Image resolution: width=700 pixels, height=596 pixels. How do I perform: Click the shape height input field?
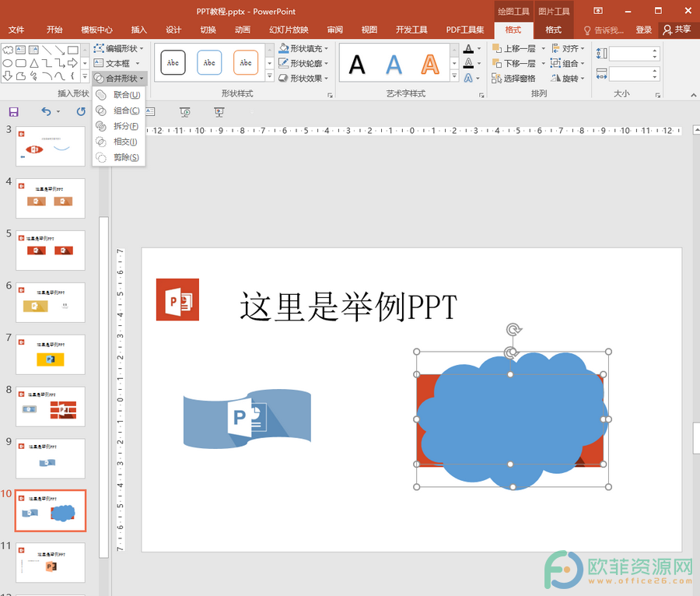pyautogui.click(x=630, y=54)
